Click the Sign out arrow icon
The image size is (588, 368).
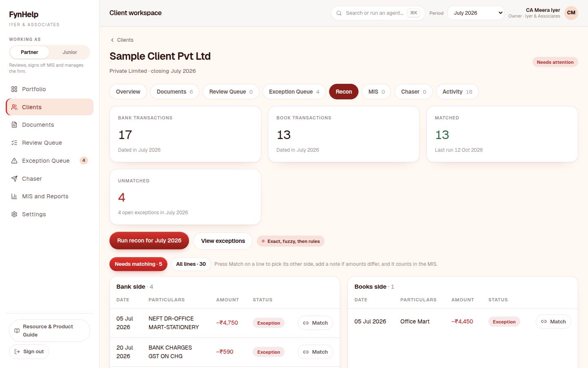pos(17,352)
